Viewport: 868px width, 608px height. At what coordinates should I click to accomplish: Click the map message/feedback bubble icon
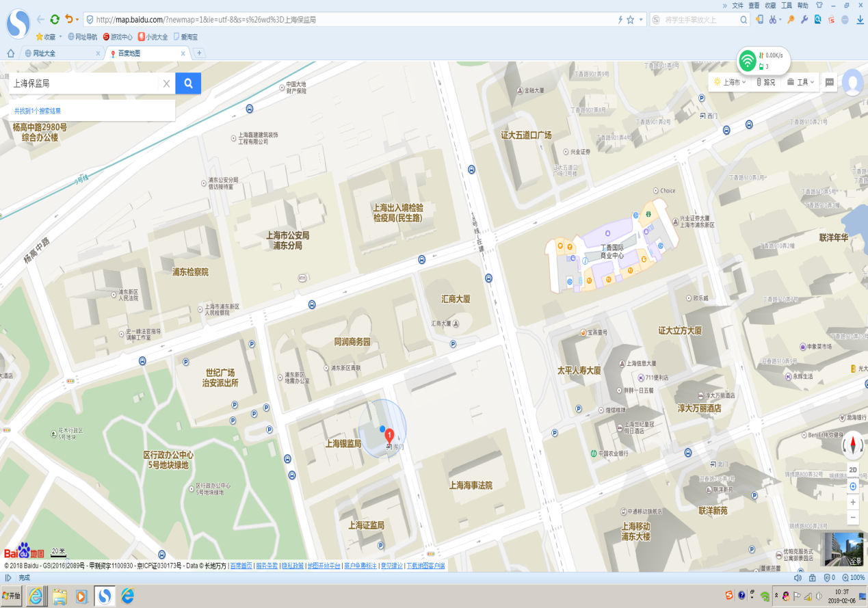click(x=830, y=82)
